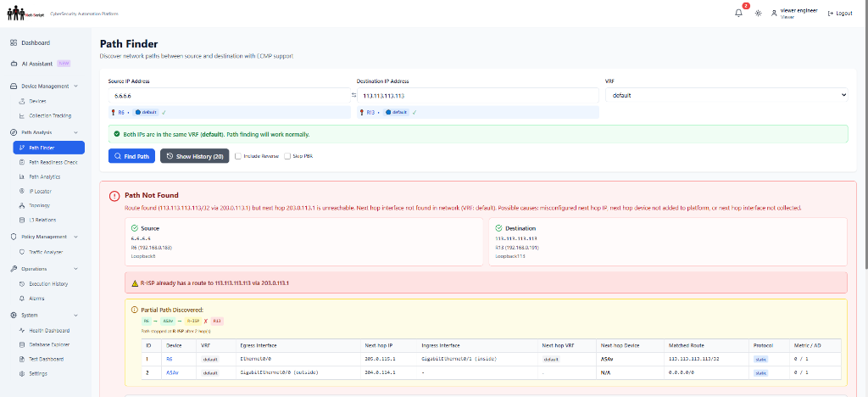
Task: Enable the Include Reverse checkbox
Action: pos(238,156)
